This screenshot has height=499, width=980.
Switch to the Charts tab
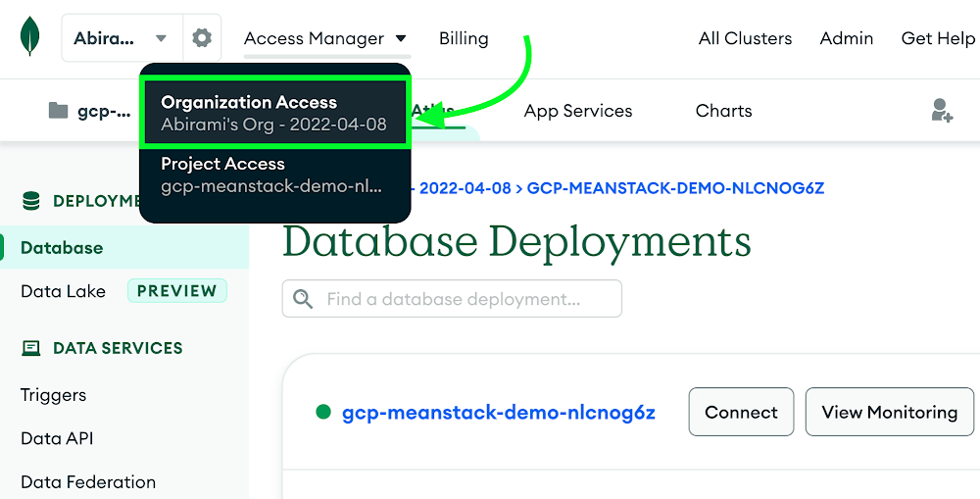724,111
